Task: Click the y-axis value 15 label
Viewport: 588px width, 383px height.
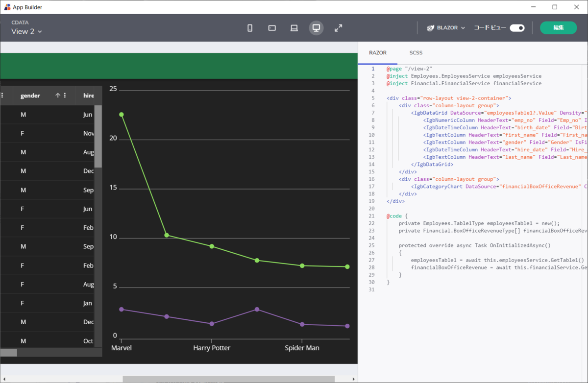Action: coord(113,187)
